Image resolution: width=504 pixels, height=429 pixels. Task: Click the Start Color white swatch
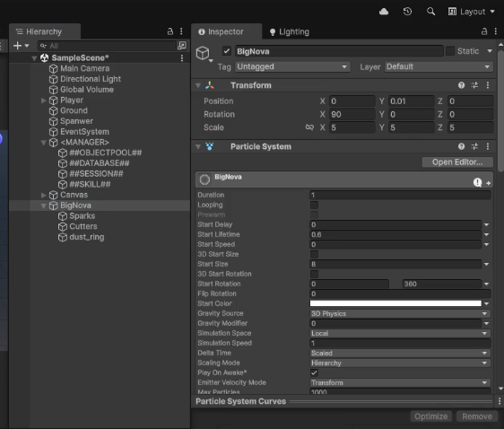(x=395, y=303)
